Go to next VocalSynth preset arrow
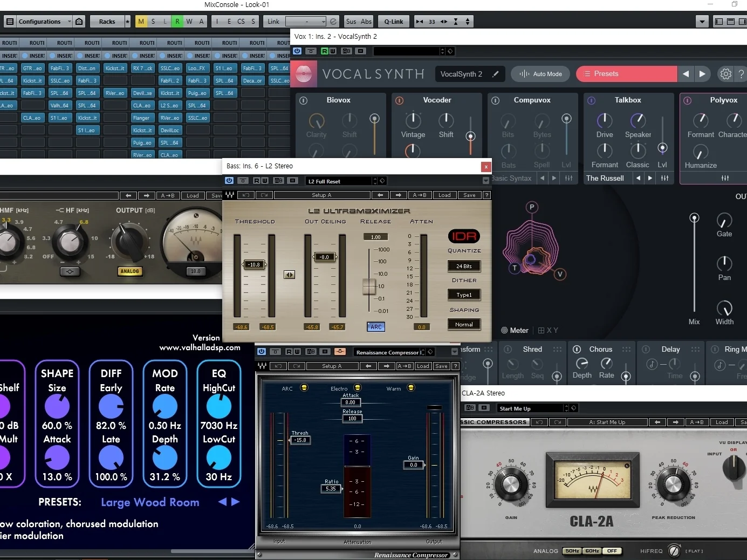The height and width of the screenshot is (560, 747). (x=702, y=74)
